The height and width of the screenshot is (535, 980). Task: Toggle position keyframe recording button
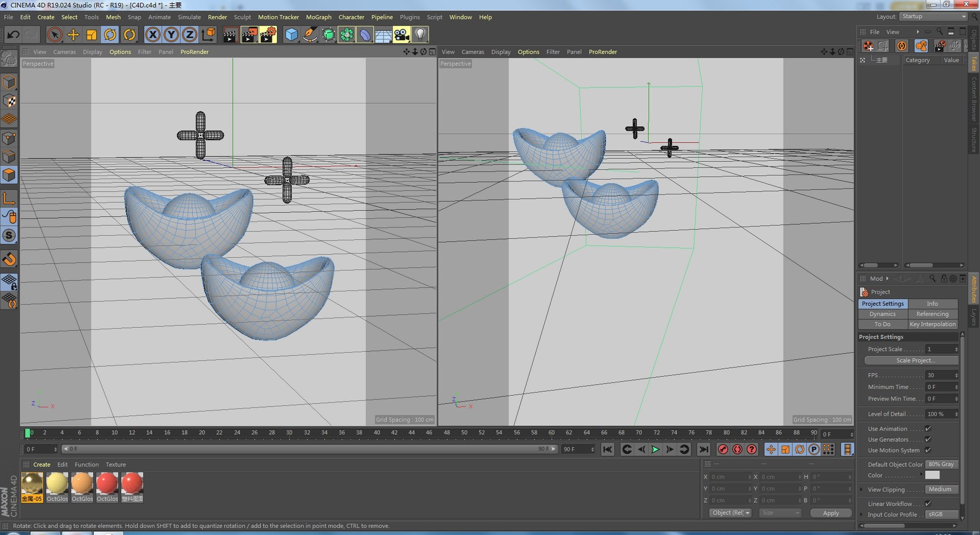click(x=771, y=449)
